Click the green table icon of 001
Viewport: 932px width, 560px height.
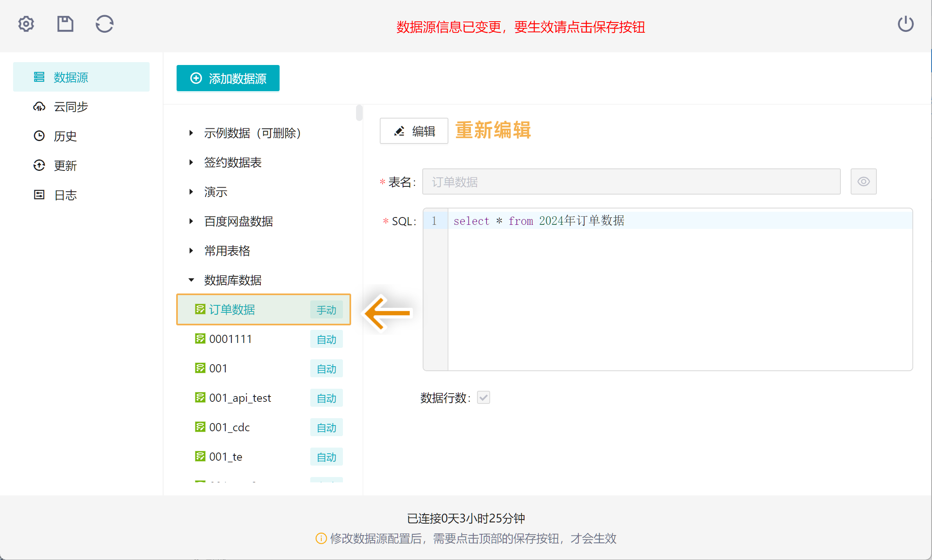tap(200, 368)
